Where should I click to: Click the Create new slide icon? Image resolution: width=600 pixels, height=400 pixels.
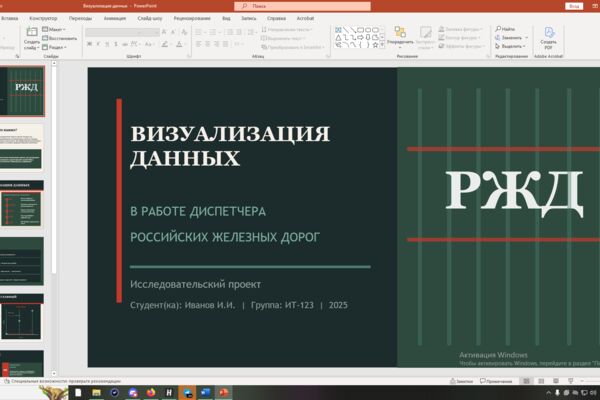[31, 32]
